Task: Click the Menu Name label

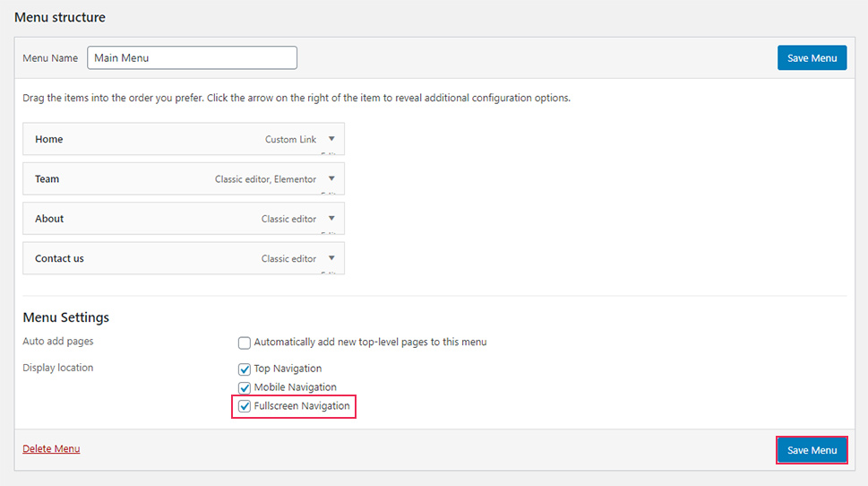Action: 50,57
